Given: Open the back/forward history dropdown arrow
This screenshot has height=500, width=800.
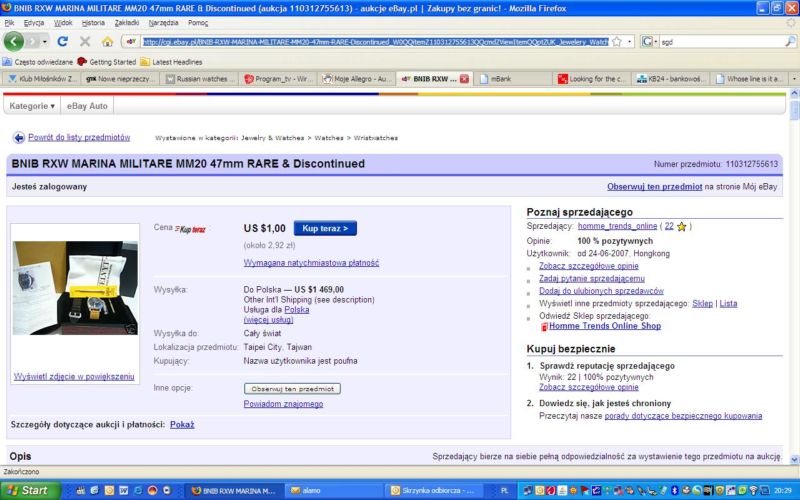Looking at the screenshot, I should point(45,42).
